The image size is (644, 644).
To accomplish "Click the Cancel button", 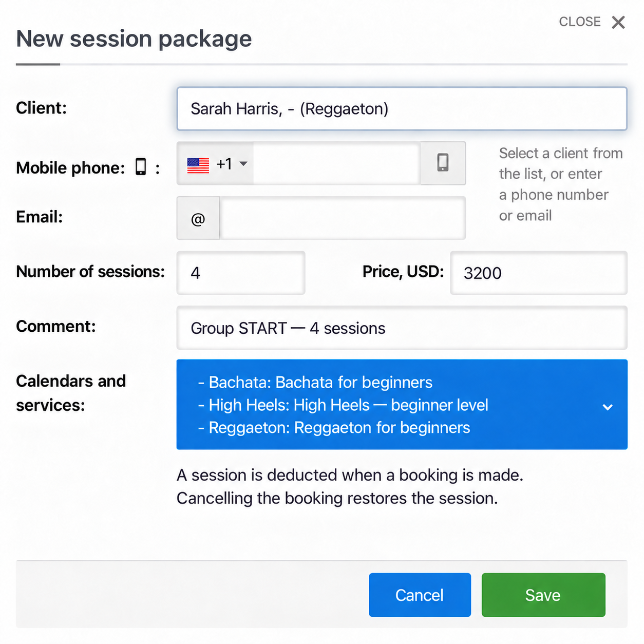I will click(x=420, y=595).
